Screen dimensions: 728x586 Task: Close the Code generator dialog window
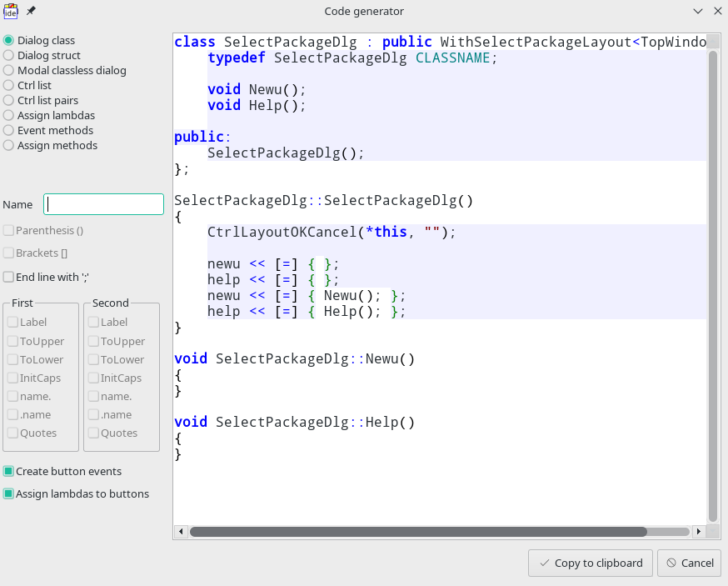(x=717, y=11)
